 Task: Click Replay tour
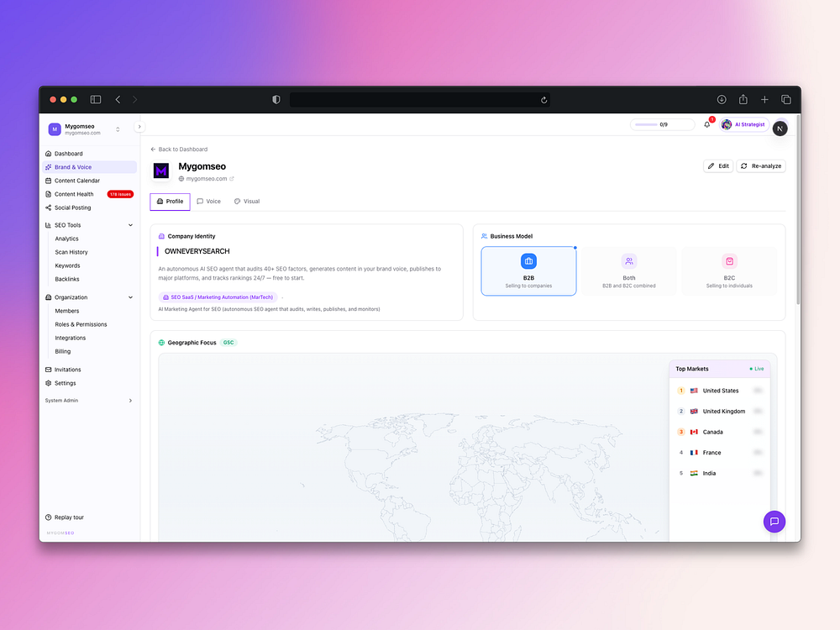point(65,517)
